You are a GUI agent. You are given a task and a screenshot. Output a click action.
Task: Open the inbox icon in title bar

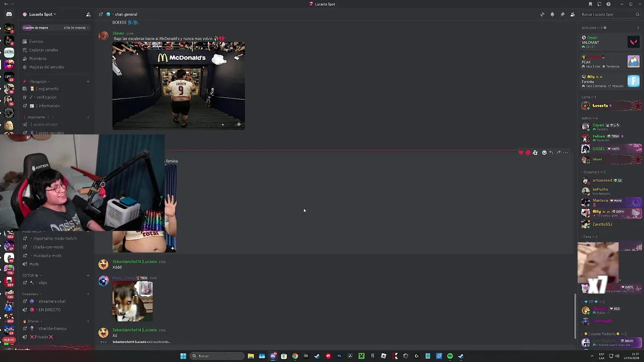point(599,4)
